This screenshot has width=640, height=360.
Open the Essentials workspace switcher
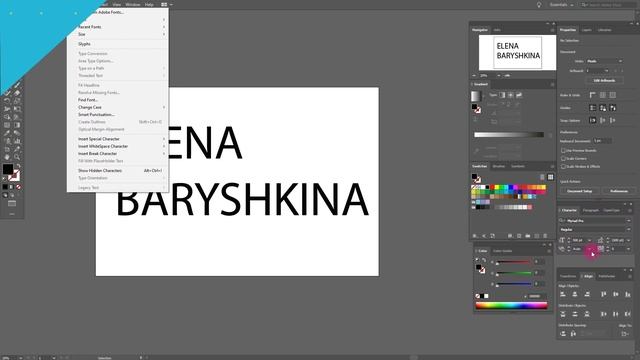(x=562, y=4)
